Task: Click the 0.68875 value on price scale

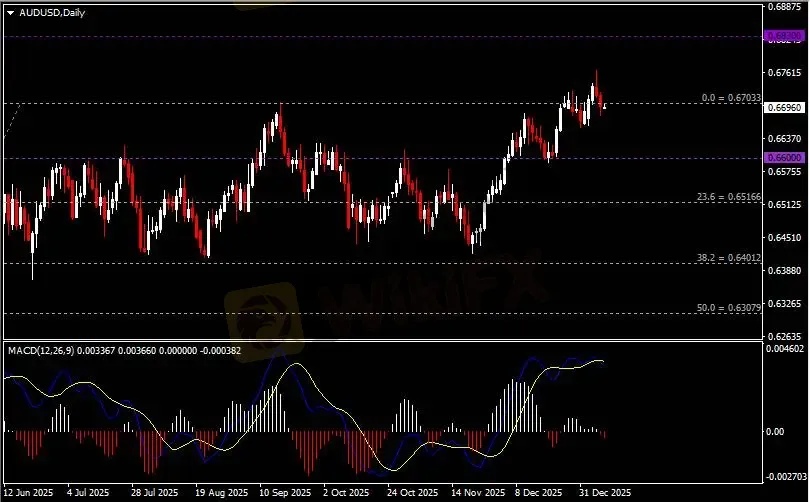Action: pos(783,6)
